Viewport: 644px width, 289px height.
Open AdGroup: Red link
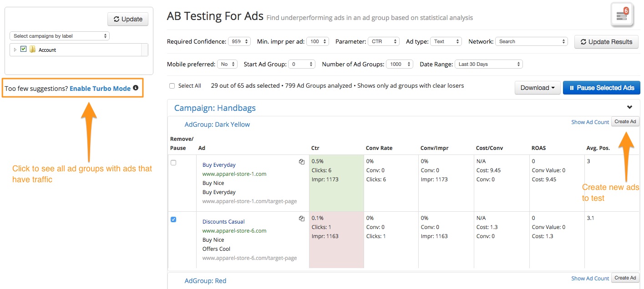[x=205, y=281]
